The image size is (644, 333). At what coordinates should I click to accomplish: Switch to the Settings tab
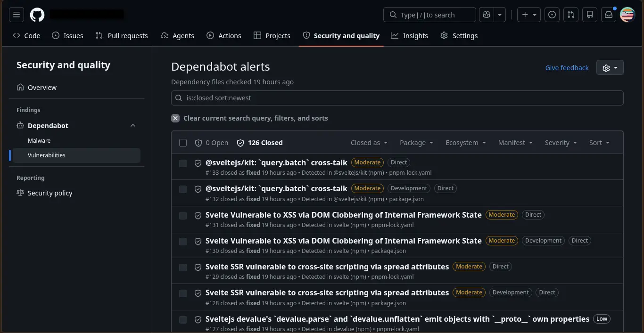pos(459,36)
